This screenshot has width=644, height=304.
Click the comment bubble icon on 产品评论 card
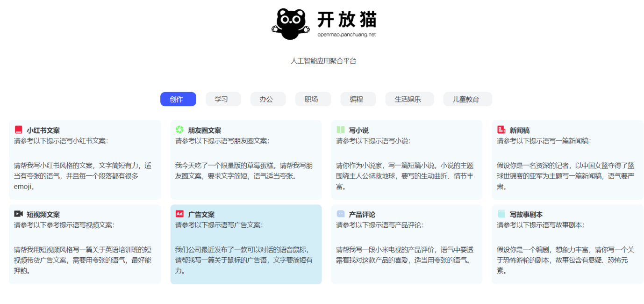[x=340, y=213]
